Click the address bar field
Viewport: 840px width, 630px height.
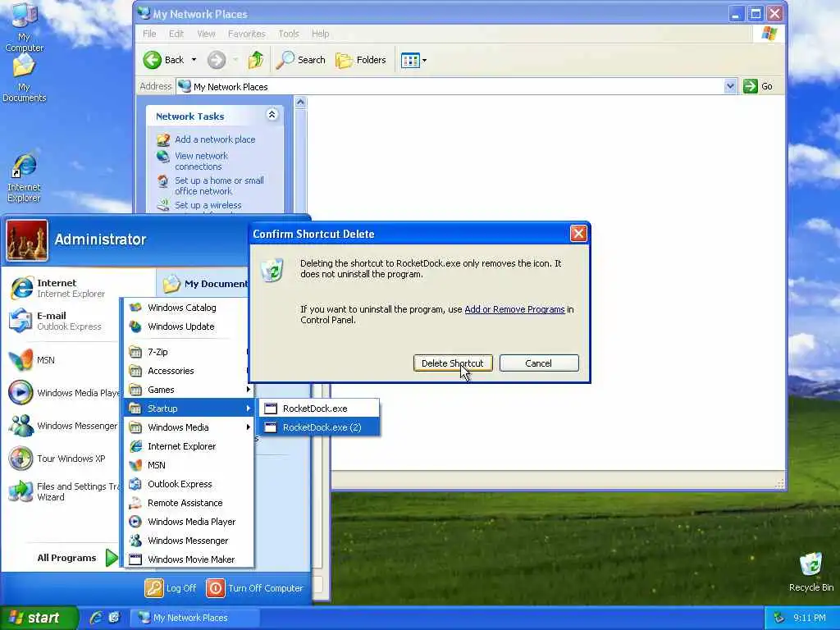(456, 86)
